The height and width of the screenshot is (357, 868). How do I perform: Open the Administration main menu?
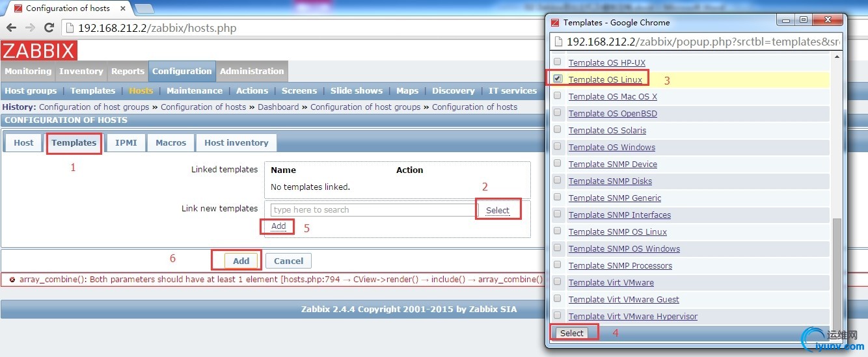coord(252,72)
